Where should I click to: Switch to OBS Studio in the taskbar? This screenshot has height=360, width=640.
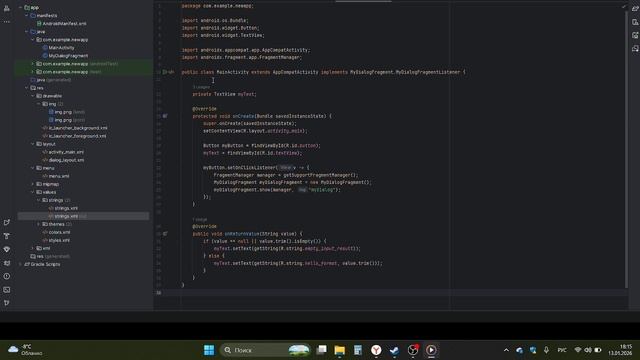pos(413,350)
